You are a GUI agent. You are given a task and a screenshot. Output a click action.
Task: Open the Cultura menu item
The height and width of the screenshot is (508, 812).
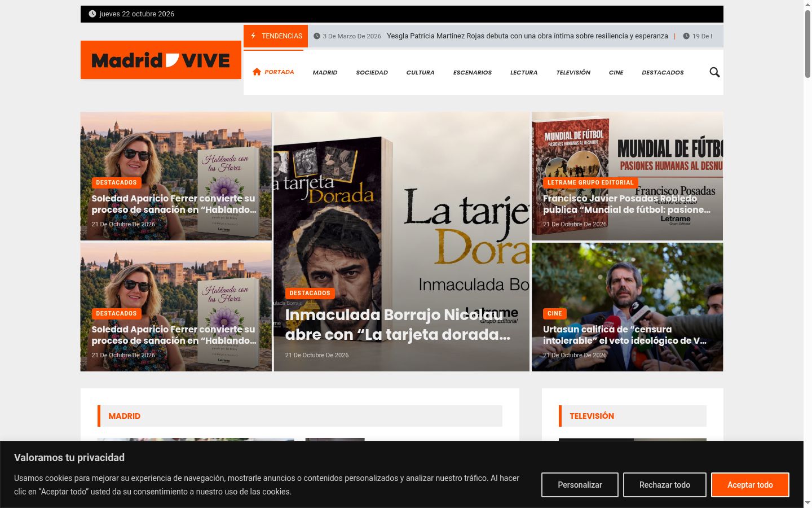click(420, 72)
